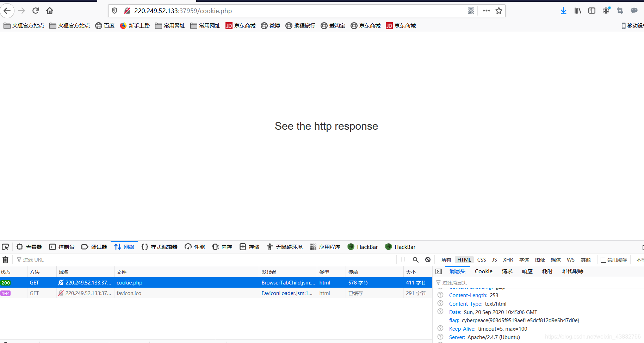Filter requests by 所有 all types
This screenshot has height=343, width=644.
point(446,260)
